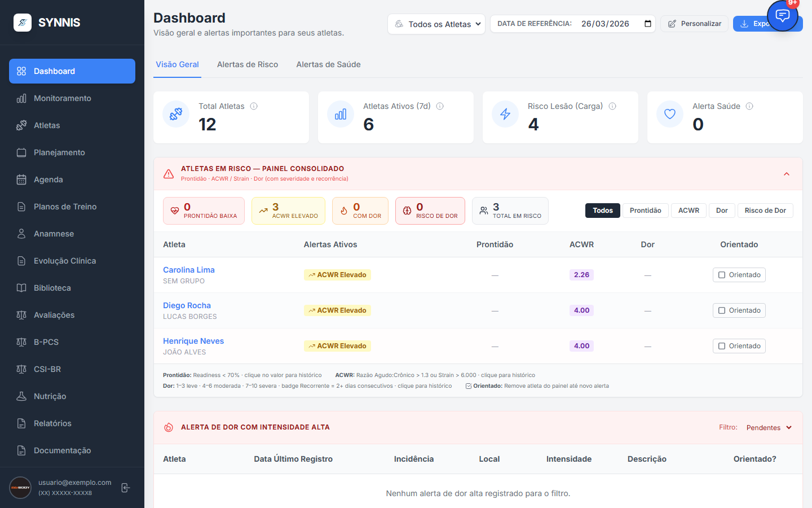Screen dimensions: 812x508
Task: Open the Todos os Atletas dropdown
Action: point(436,24)
